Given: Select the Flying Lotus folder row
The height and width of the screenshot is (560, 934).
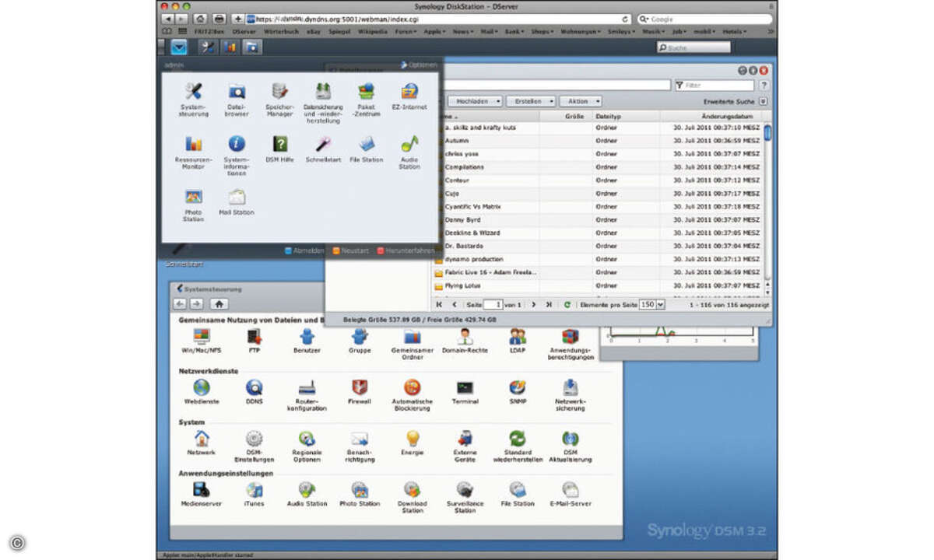Looking at the screenshot, I should click(598, 285).
